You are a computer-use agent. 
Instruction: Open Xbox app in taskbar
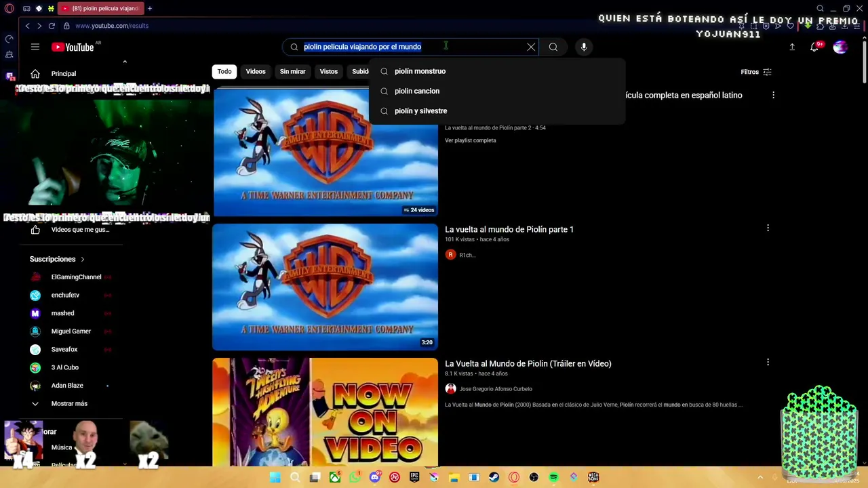(x=335, y=477)
